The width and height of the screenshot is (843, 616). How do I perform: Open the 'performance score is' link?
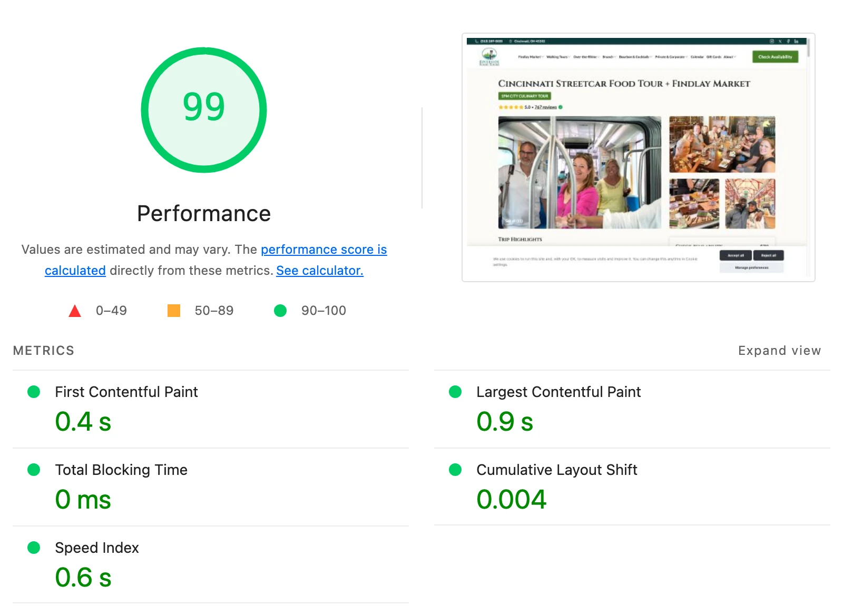pyautogui.click(x=324, y=250)
